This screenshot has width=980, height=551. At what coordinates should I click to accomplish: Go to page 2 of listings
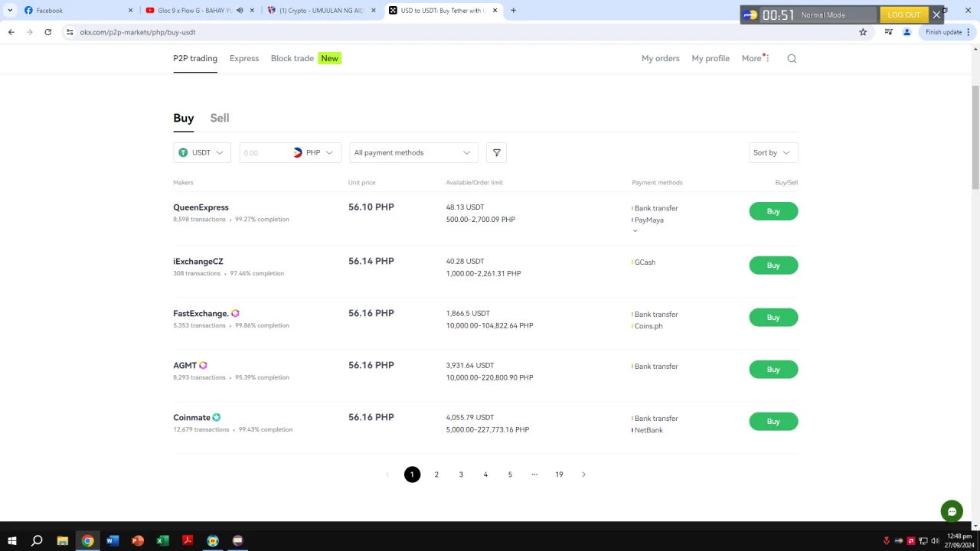[436, 474]
